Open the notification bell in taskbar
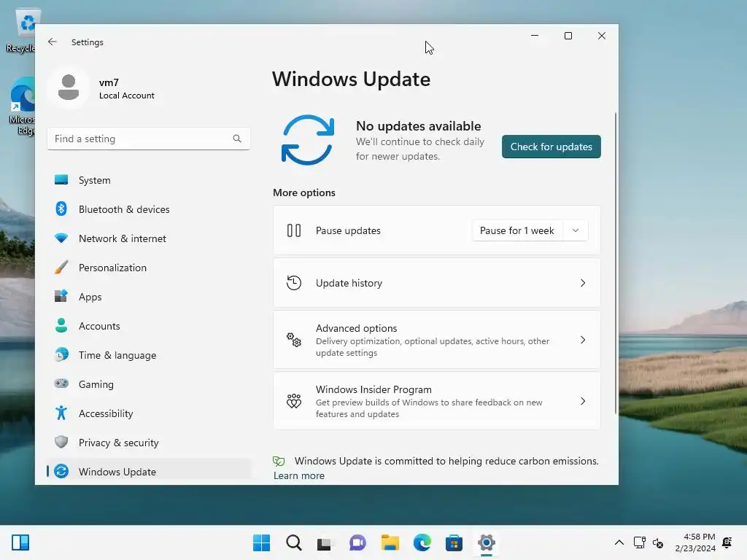Image resolution: width=747 pixels, height=560 pixels. coord(727,542)
